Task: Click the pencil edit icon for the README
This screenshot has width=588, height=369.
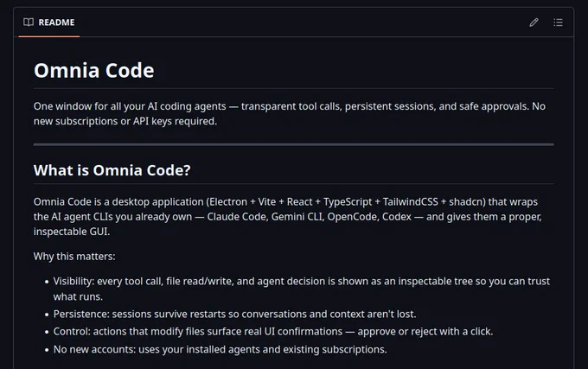Action: tap(534, 22)
